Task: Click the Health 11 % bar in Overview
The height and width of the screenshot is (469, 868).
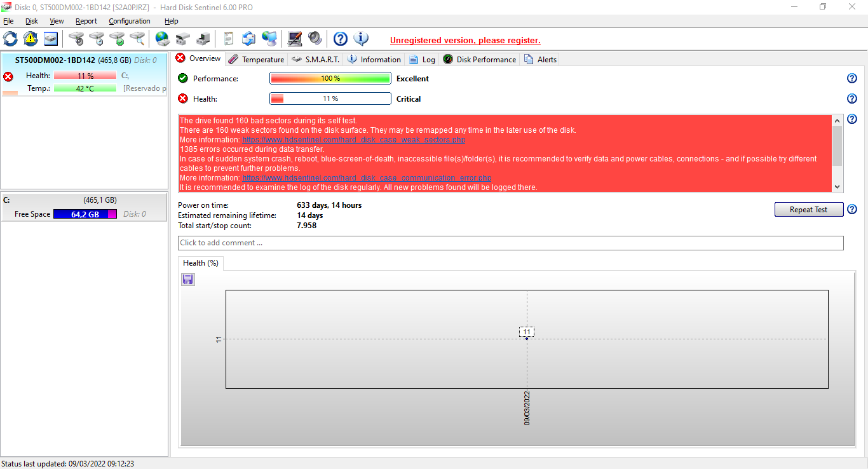Action: 330,99
